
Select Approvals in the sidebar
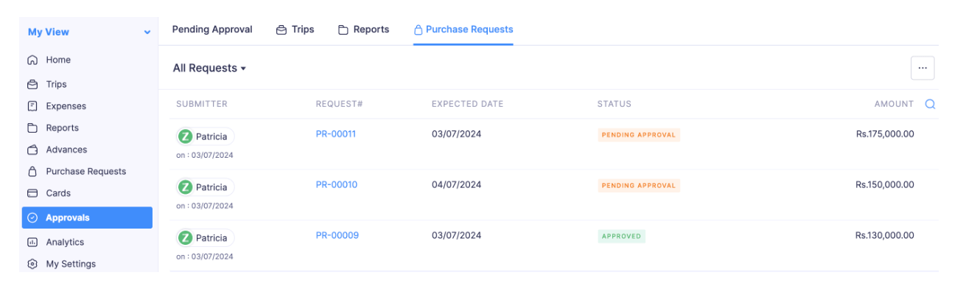(87, 218)
